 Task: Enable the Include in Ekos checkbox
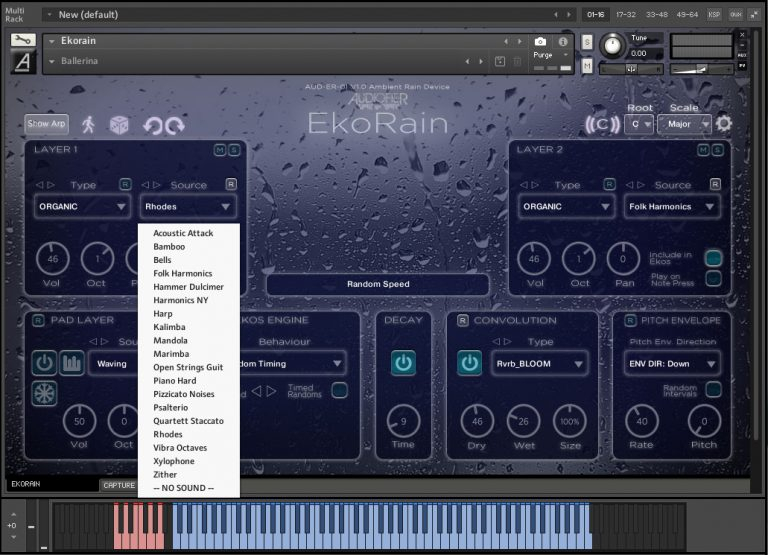(714, 258)
